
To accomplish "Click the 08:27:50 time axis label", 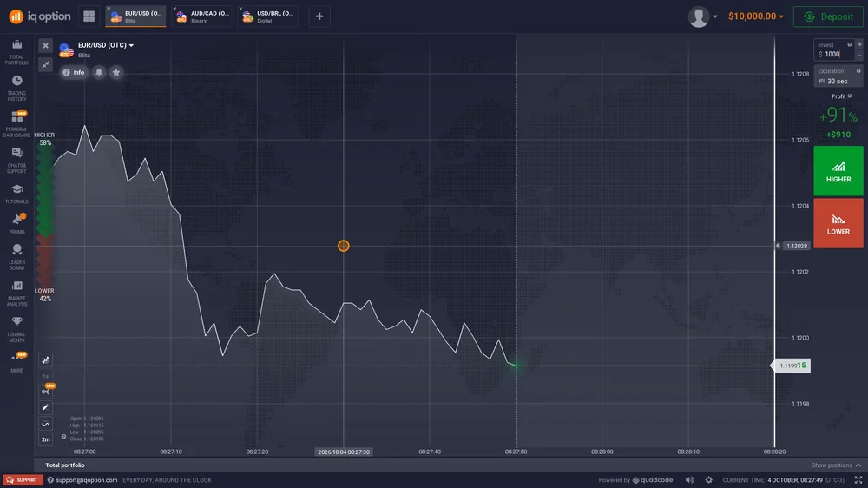I will click(x=516, y=452).
